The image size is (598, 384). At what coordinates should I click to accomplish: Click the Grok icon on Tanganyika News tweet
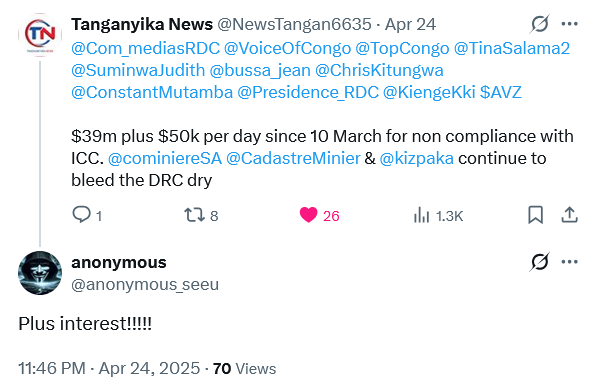(540, 24)
